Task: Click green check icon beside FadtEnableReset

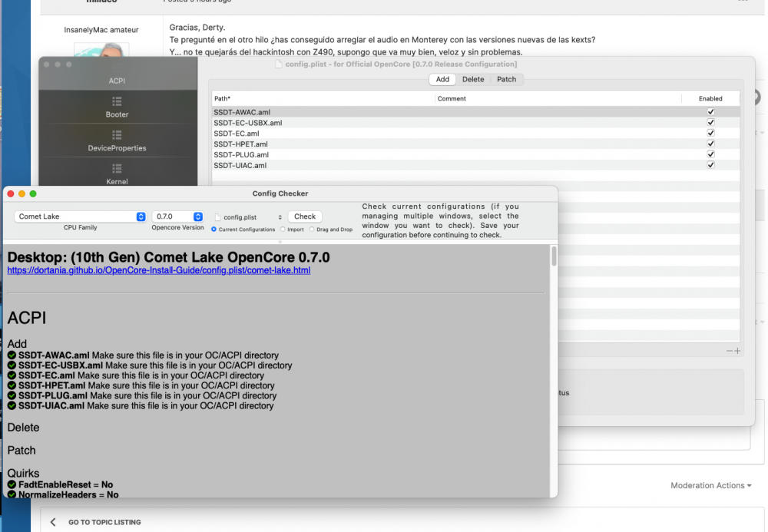Action: pyautogui.click(x=12, y=484)
